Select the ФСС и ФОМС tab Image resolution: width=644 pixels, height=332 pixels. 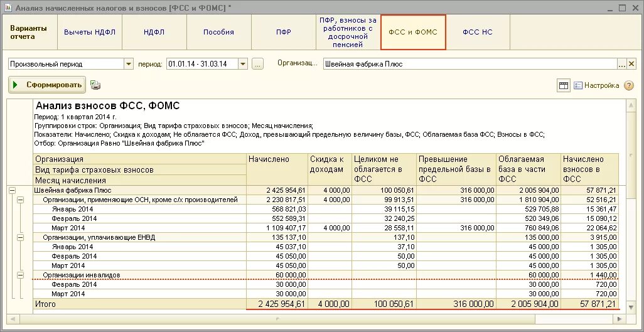click(413, 32)
